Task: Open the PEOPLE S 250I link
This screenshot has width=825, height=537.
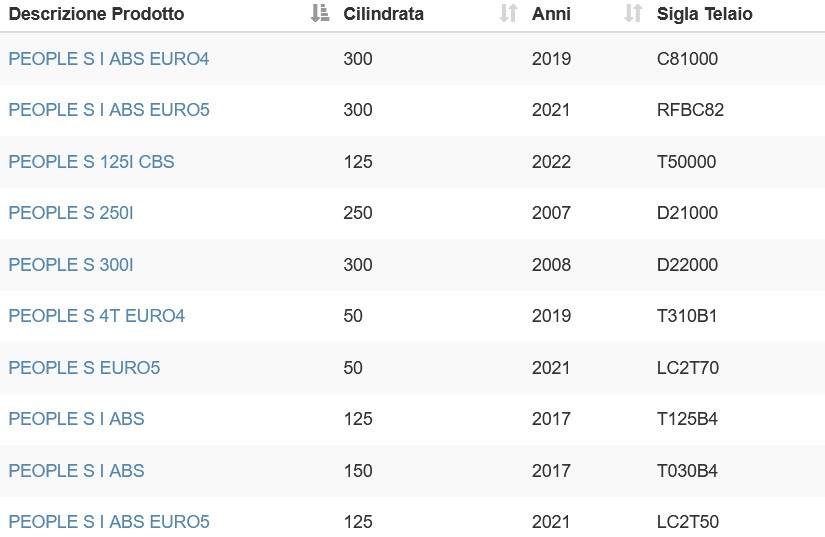Action: [x=71, y=212]
